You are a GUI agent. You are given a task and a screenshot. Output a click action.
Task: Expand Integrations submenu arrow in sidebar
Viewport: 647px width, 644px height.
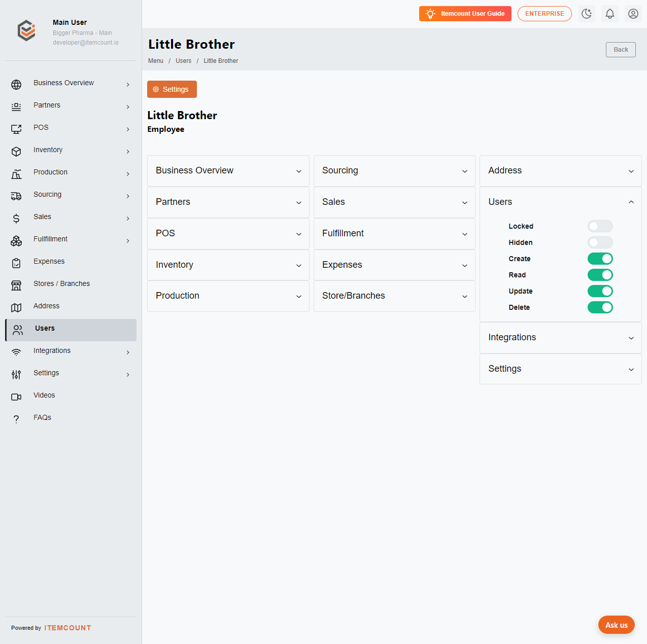(128, 352)
